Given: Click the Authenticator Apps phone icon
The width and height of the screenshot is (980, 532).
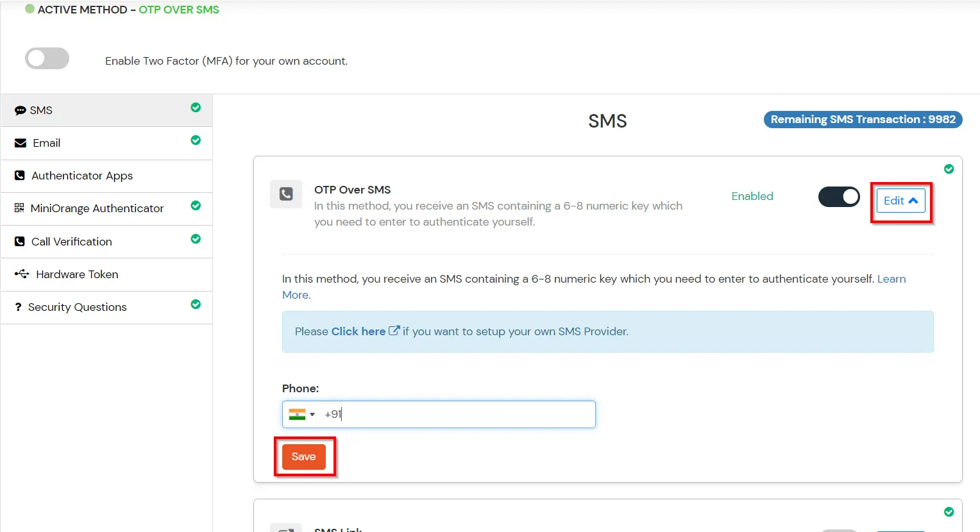Looking at the screenshot, I should coord(19,176).
